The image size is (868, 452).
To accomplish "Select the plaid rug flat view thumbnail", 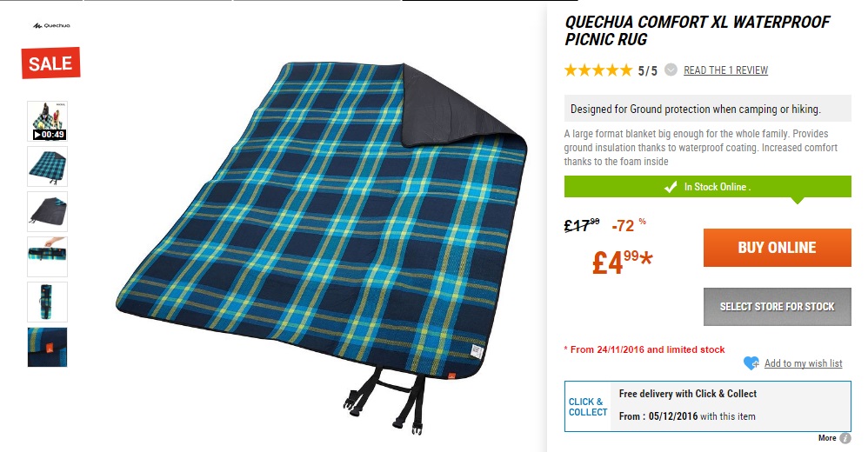I will point(48,167).
